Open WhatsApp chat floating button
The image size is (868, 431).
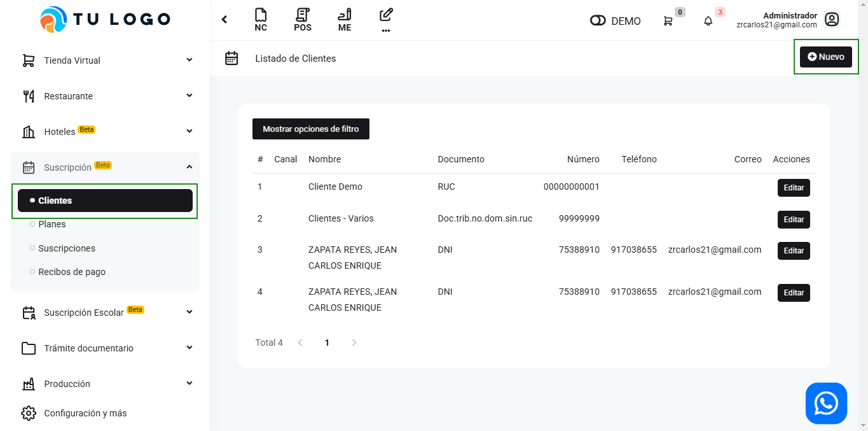(826, 403)
